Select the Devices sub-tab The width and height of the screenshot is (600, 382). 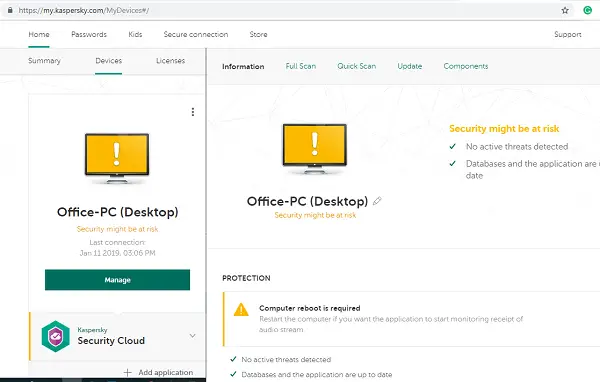point(109,61)
